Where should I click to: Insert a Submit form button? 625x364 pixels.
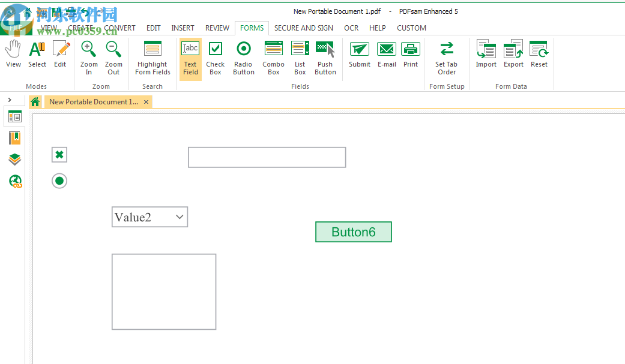click(x=360, y=55)
